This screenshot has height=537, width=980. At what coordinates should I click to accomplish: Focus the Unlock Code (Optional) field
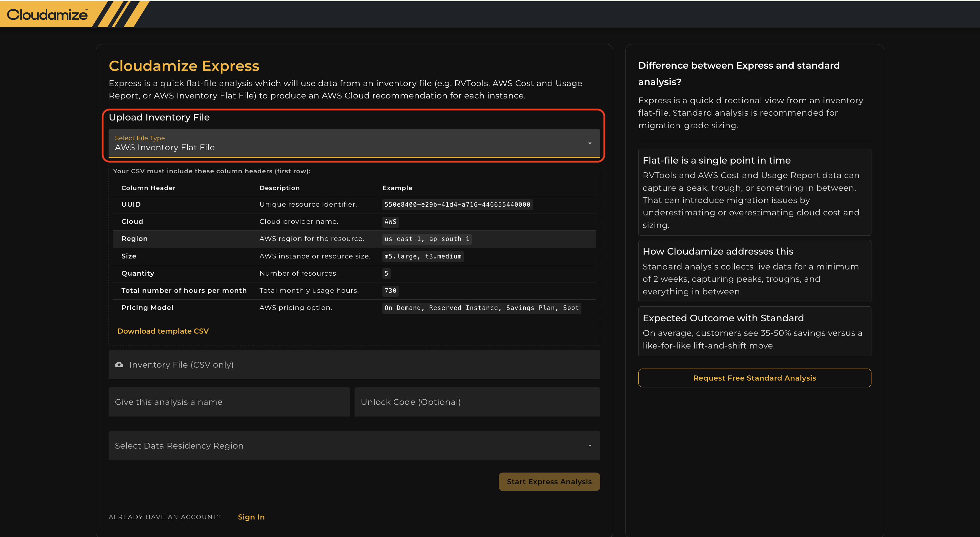click(x=477, y=402)
